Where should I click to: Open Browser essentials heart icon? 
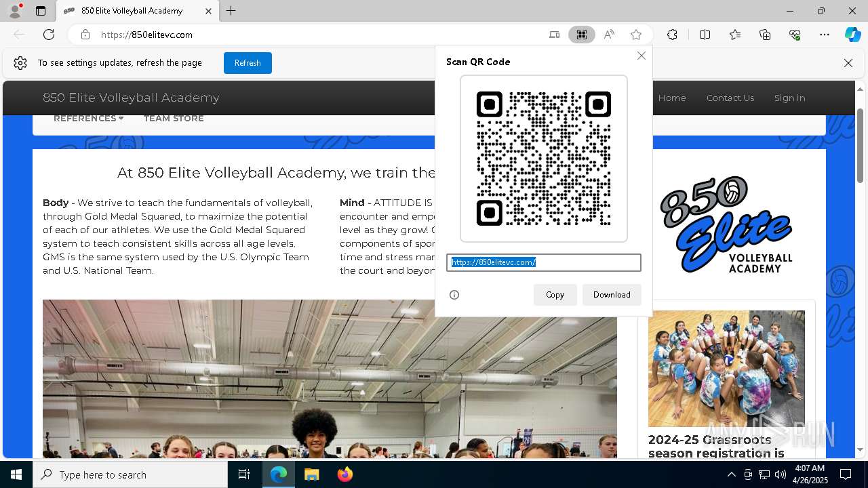click(x=795, y=35)
